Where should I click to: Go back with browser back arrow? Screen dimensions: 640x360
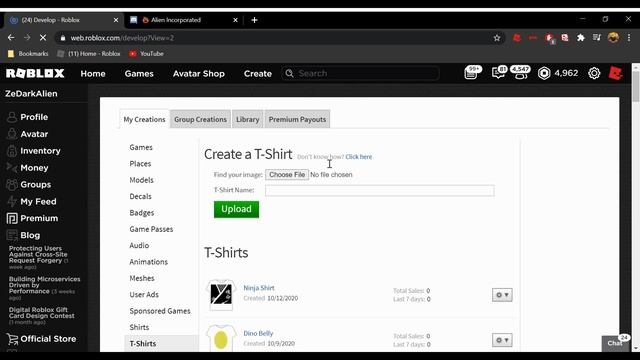(11, 38)
